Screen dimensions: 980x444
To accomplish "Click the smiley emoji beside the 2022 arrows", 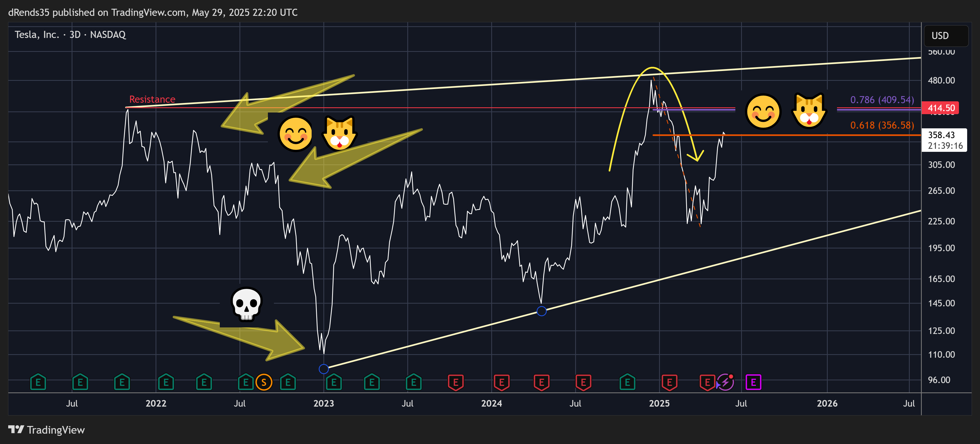I will (296, 134).
